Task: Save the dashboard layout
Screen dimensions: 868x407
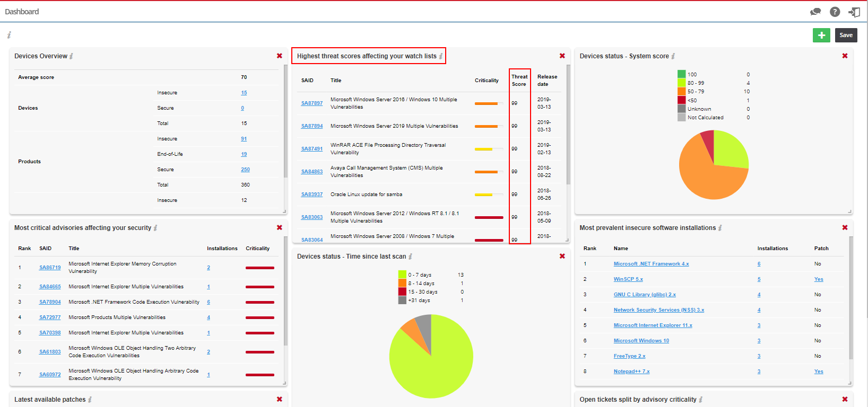Action: click(846, 35)
